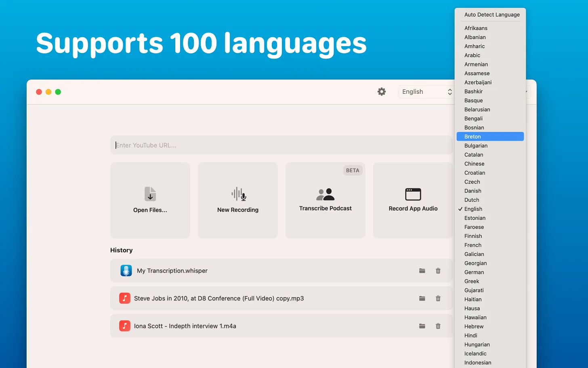The image size is (588, 368).
Task: Click the Enter YouTube URL field
Action: pyautogui.click(x=281, y=145)
